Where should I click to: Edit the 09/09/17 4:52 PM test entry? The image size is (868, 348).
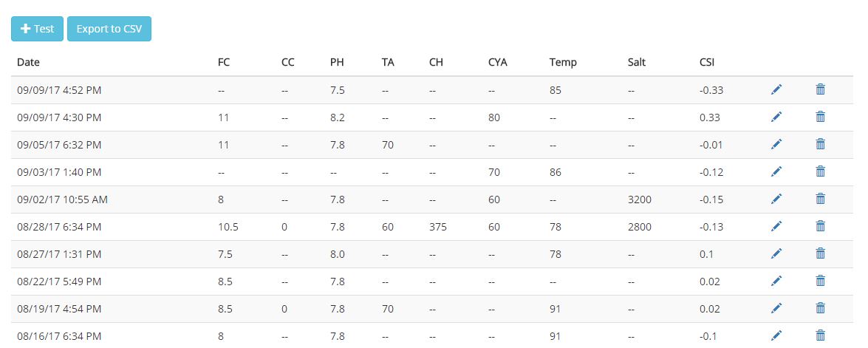(x=776, y=89)
